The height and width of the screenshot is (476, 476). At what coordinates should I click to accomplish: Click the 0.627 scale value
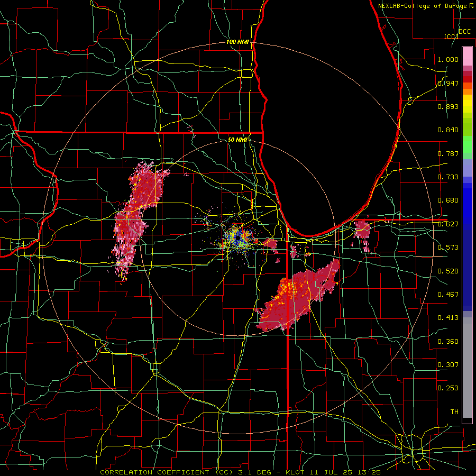448,224
